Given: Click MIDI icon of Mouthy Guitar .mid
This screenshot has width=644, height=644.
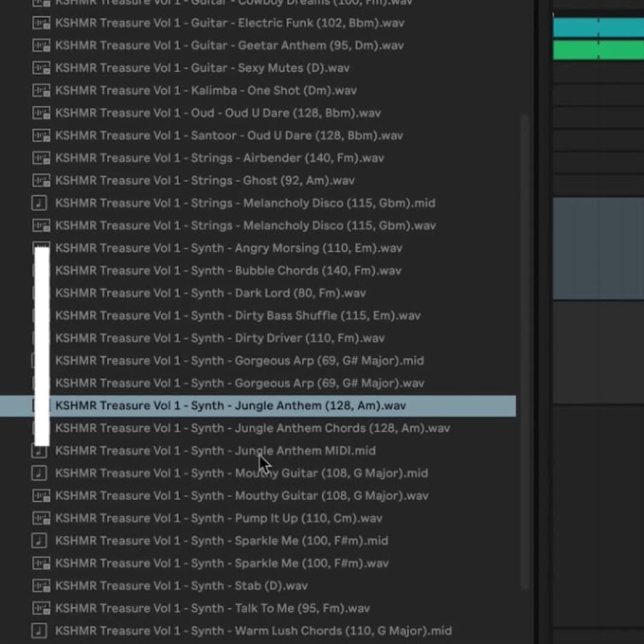Looking at the screenshot, I should tap(40, 474).
